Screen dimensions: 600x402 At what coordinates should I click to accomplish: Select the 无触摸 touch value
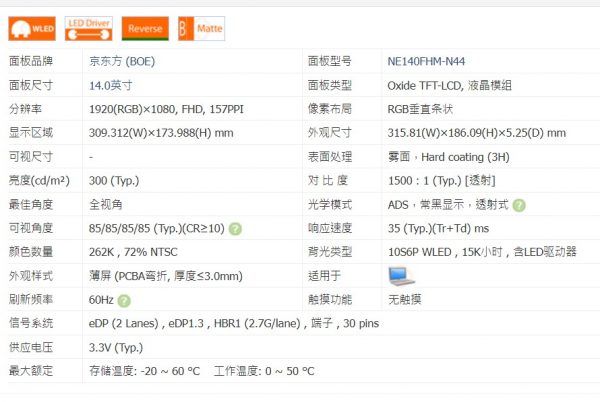click(x=404, y=299)
